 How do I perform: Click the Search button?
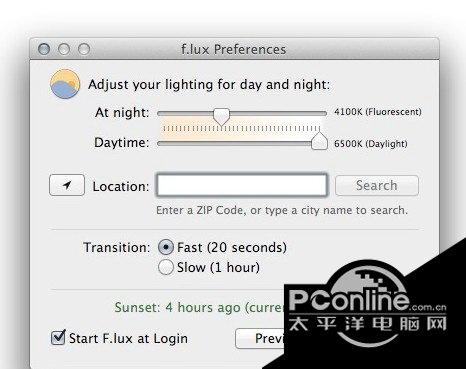point(377,185)
